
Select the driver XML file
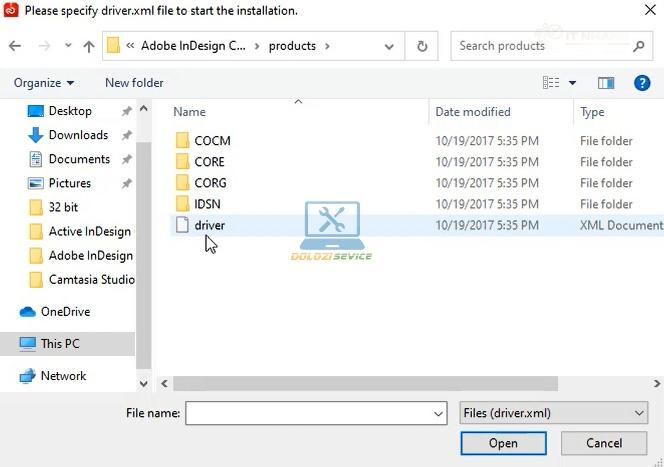pos(209,225)
